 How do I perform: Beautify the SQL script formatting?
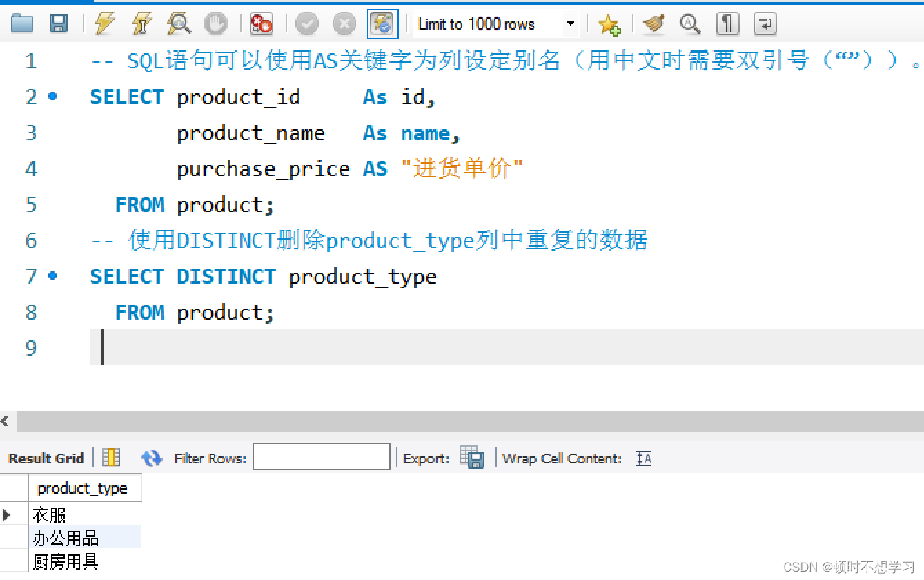pyautogui.click(x=652, y=23)
